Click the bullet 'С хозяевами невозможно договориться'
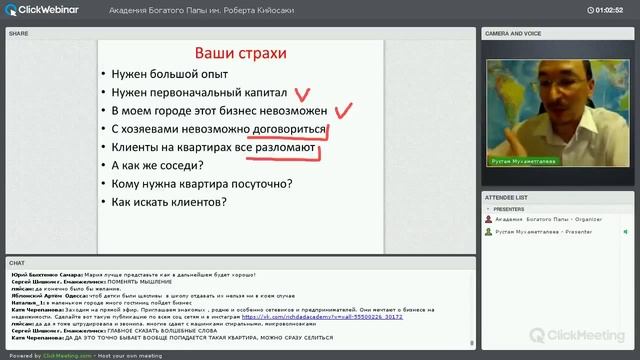 coord(218,129)
